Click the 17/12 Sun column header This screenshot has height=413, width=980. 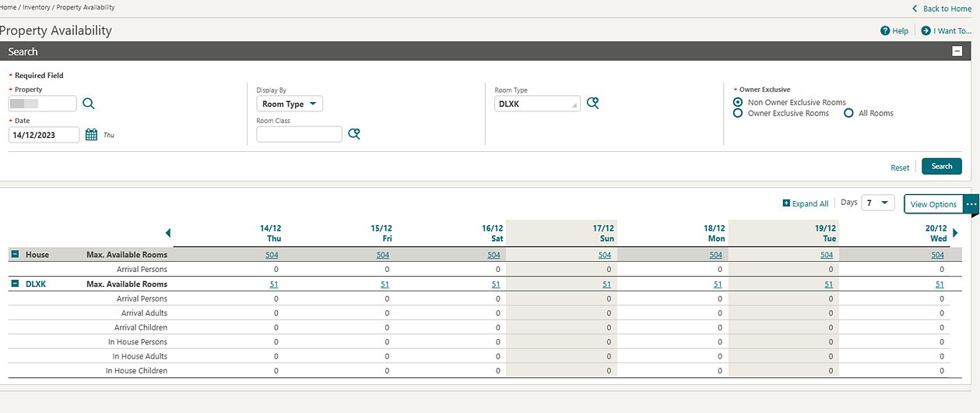pyautogui.click(x=603, y=233)
